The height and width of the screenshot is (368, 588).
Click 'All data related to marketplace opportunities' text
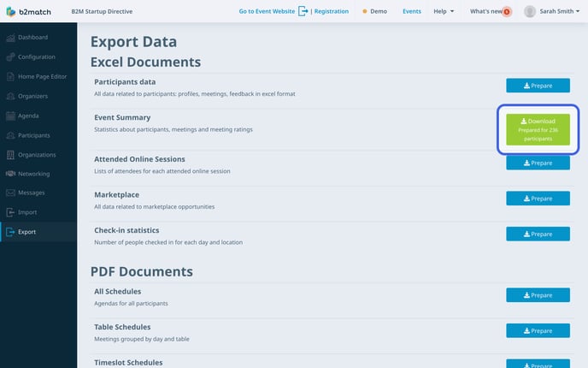(154, 207)
